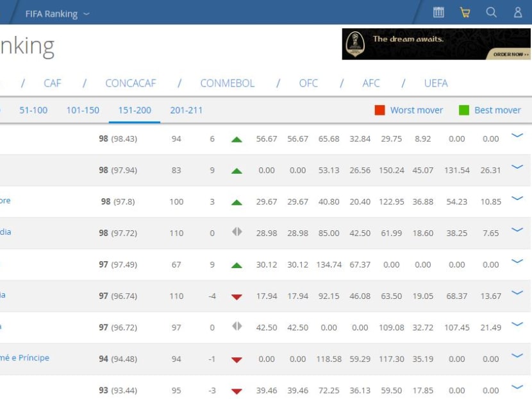Click gray no-change arrows in 97.72 row

pyautogui.click(x=237, y=232)
